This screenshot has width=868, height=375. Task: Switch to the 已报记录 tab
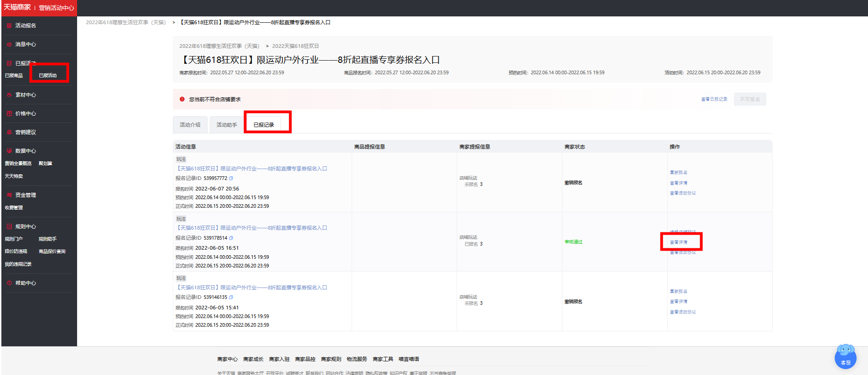(264, 125)
